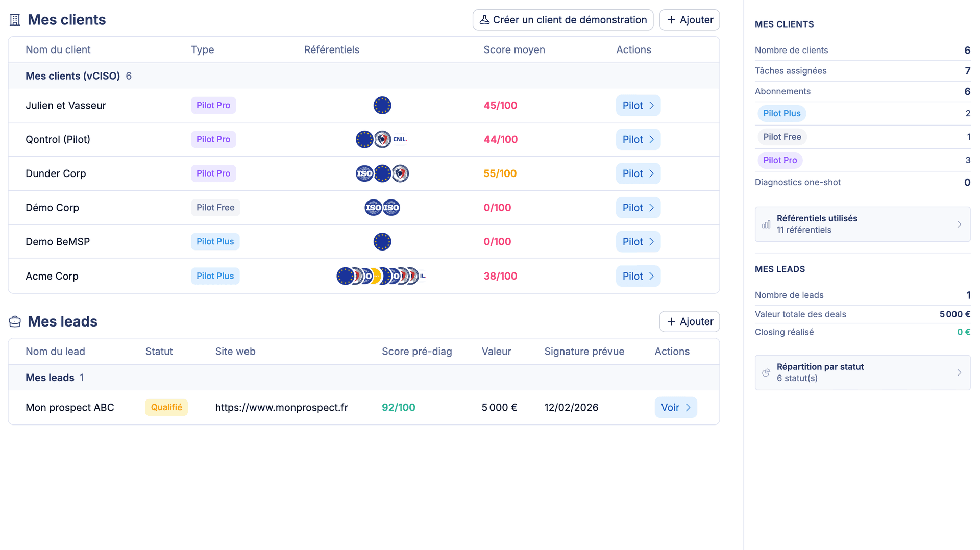Viewport: 980px width, 550px height.
Task: Click the building icon beside Mes clients
Action: click(x=15, y=20)
